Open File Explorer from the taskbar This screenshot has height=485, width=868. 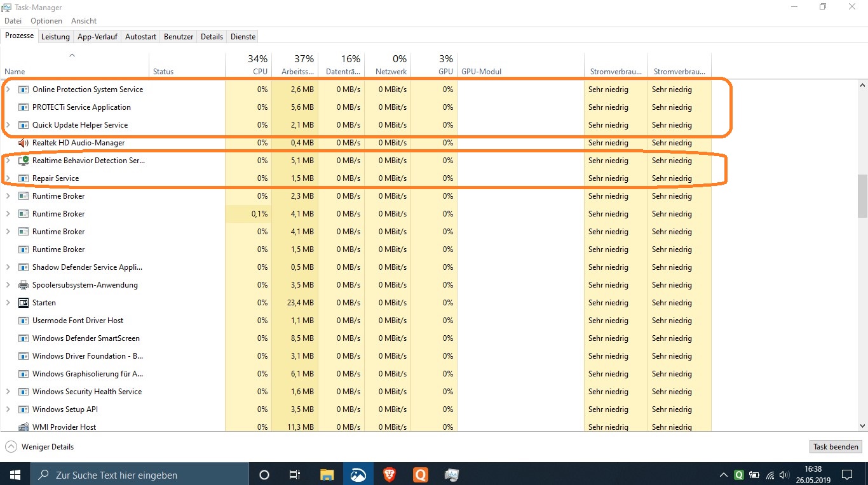327,474
